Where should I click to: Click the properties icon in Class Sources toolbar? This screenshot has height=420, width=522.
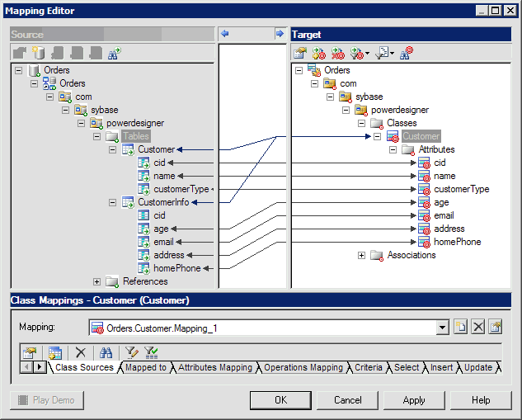pyautogui.click(x=30, y=352)
